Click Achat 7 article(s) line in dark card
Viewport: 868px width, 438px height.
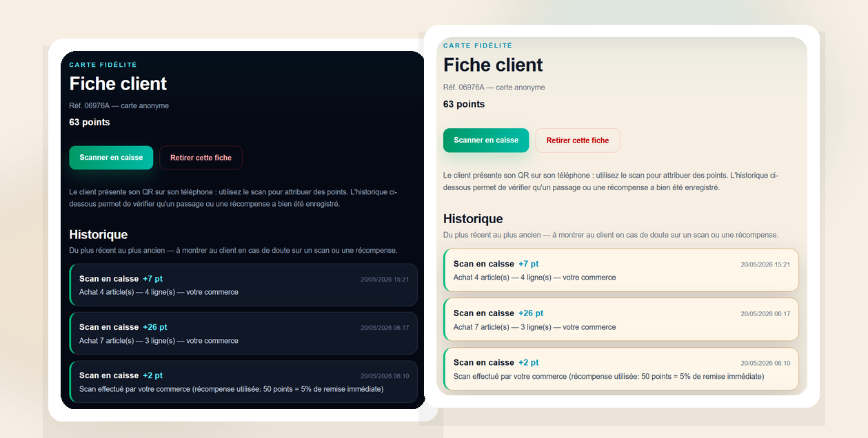pyautogui.click(x=159, y=341)
